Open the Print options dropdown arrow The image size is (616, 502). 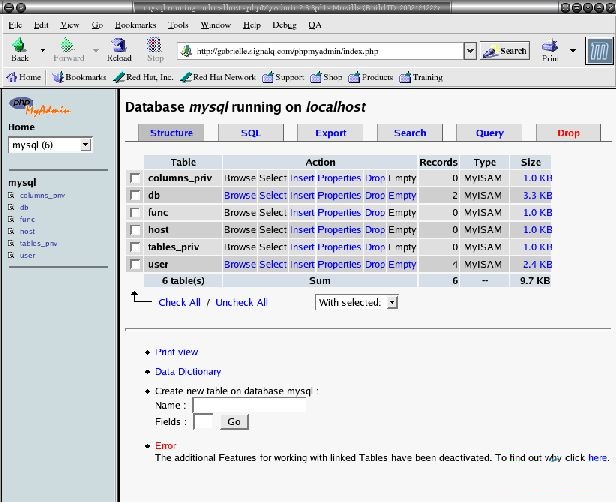coord(573,50)
